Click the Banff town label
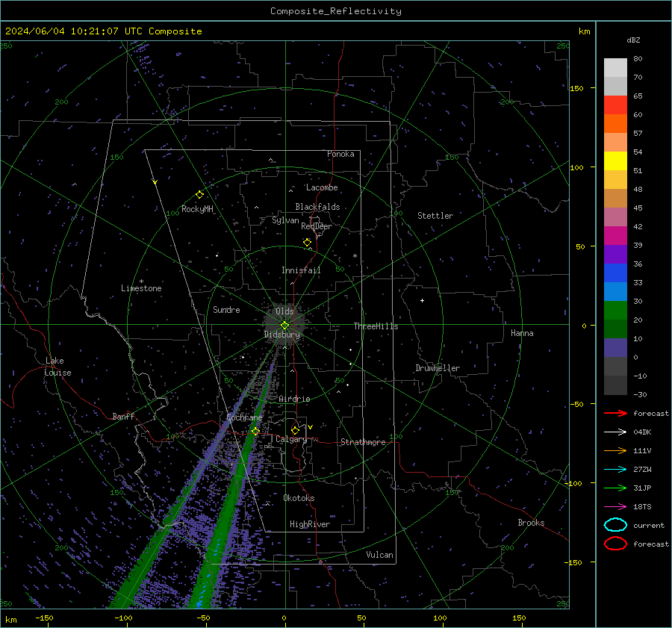This screenshot has width=672, height=628. coord(123,416)
